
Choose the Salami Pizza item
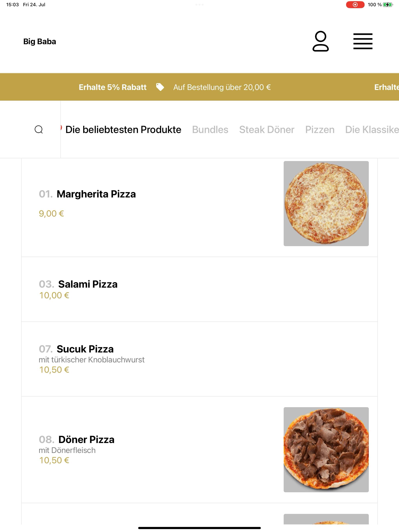tap(199, 289)
